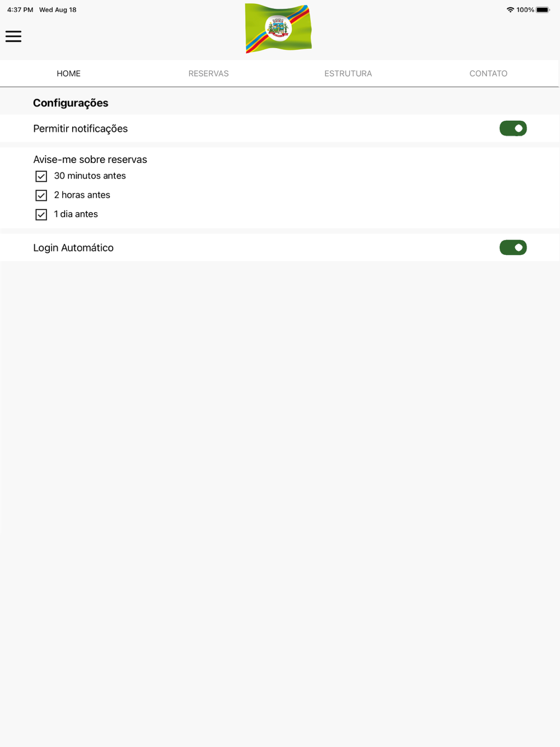The width and height of the screenshot is (560, 747).
Task: Uncheck the 2 horas antes checkbox
Action: (41, 195)
